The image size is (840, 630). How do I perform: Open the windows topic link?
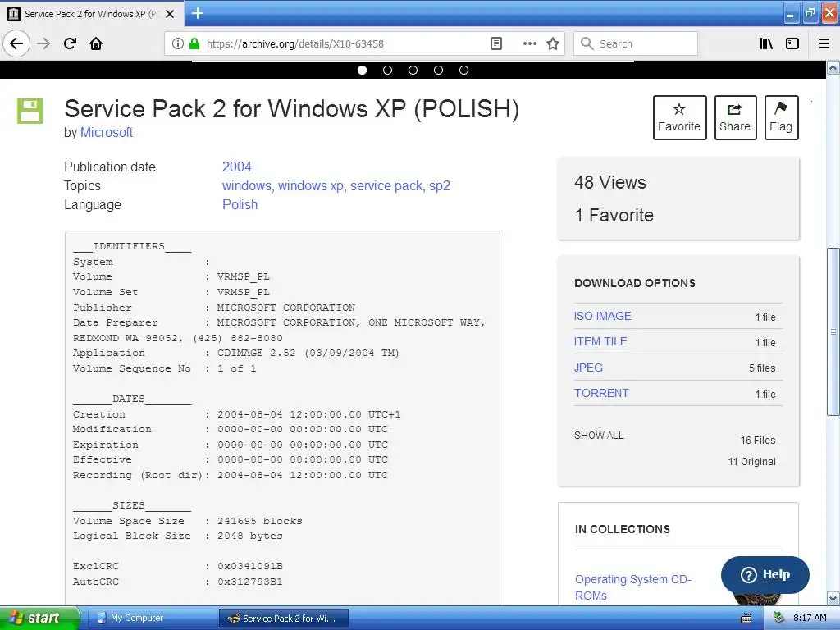246,185
